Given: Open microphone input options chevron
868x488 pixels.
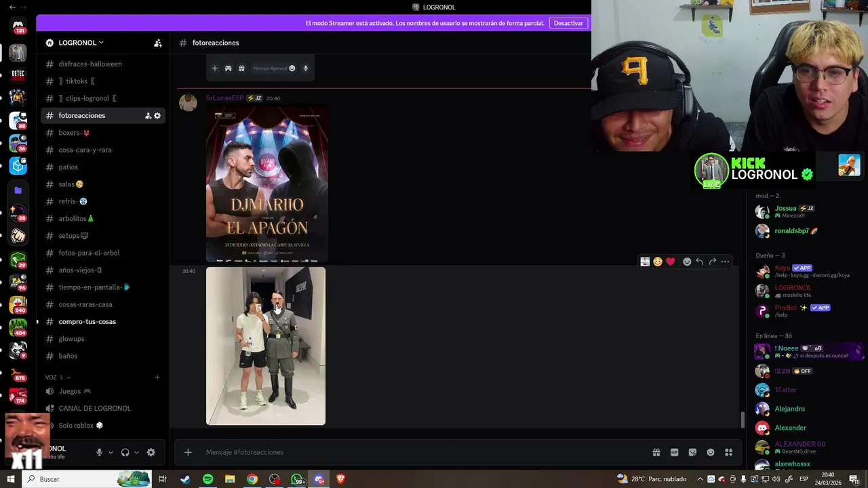Looking at the screenshot, I should point(111,452).
